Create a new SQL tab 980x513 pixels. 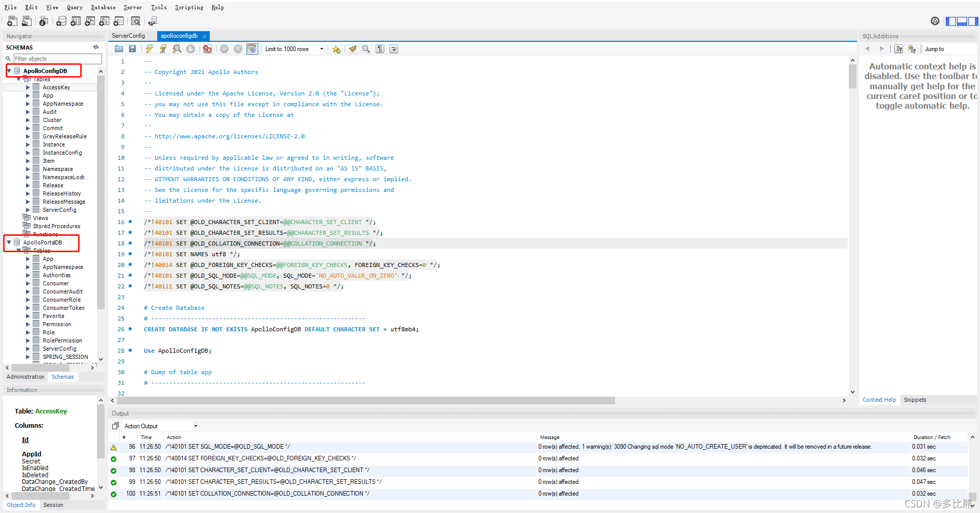point(12,21)
